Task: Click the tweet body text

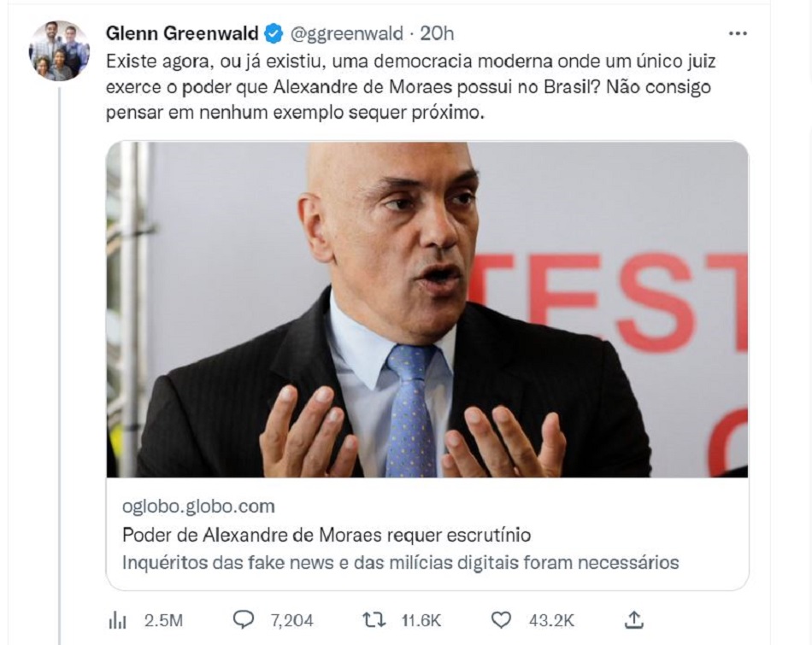Action: point(410,86)
